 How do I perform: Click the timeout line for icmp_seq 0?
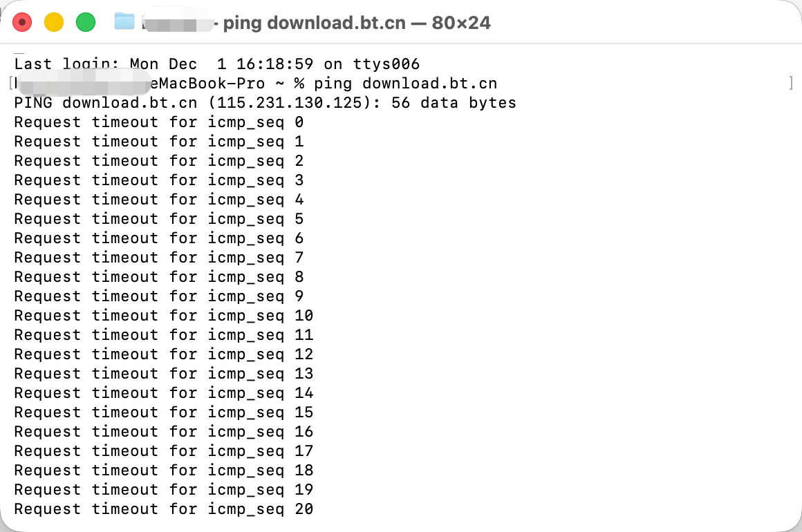click(159, 122)
